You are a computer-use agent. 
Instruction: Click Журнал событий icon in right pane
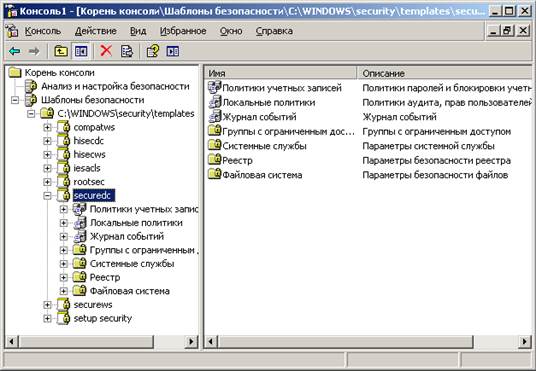click(215, 117)
